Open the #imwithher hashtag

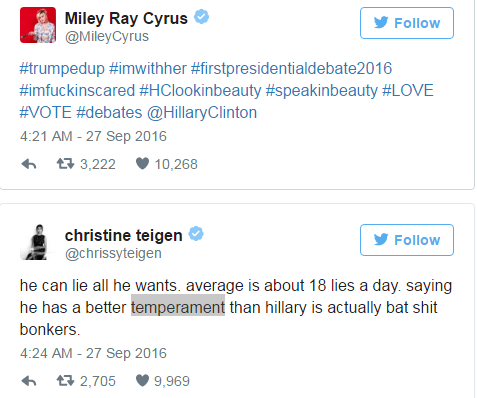[x=148, y=69]
